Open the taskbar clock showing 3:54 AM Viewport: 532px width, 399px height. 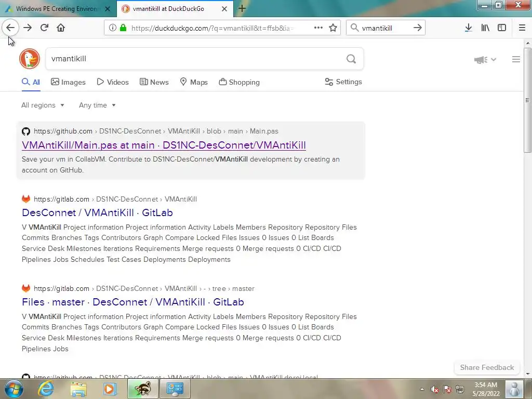(486, 389)
